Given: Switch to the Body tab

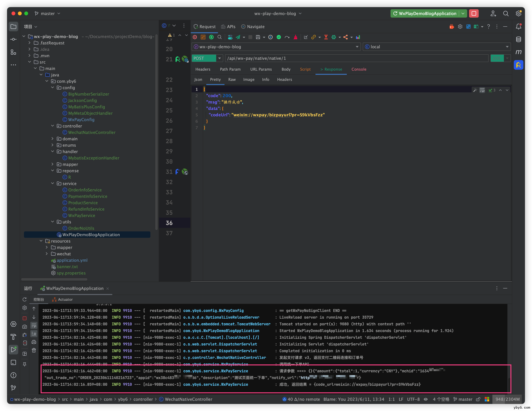Looking at the screenshot, I should (x=286, y=69).
